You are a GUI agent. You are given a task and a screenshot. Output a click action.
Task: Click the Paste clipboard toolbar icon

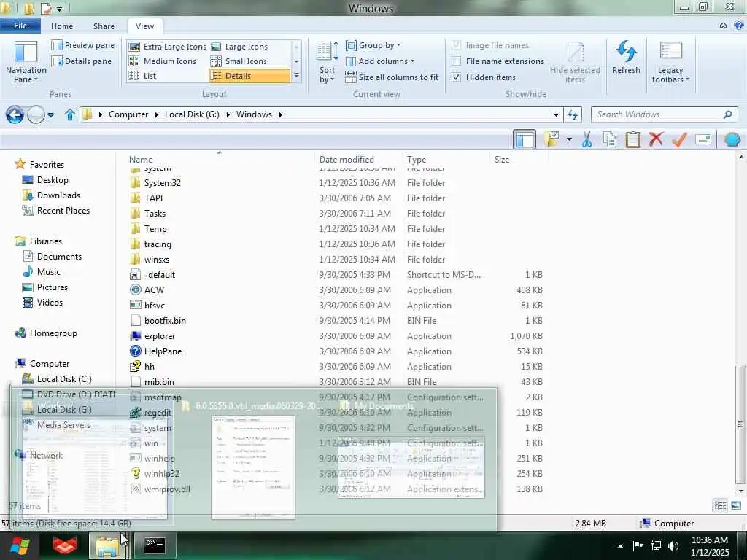coord(632,139)
